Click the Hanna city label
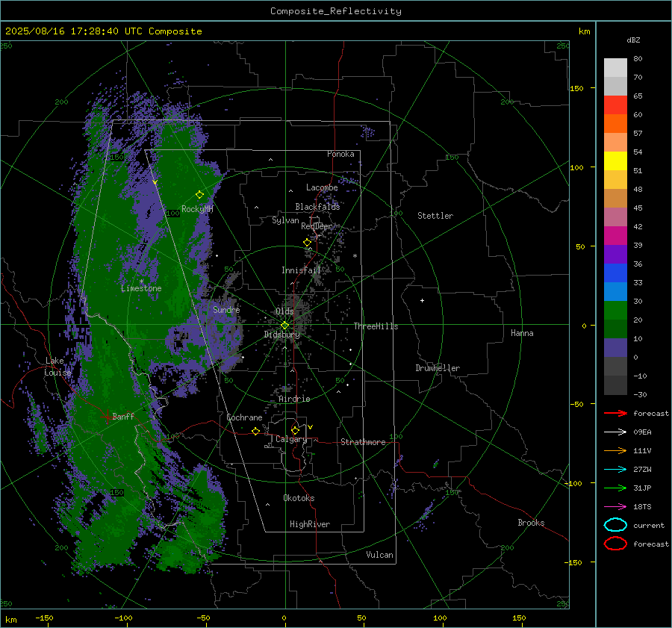This screenshot has height=628, width=672. point(522,333)
